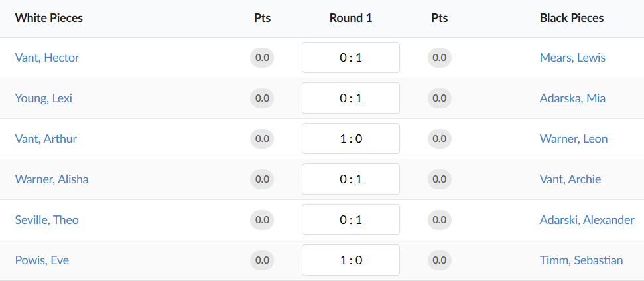Select Vant, Archie player link

coord(571,179)
